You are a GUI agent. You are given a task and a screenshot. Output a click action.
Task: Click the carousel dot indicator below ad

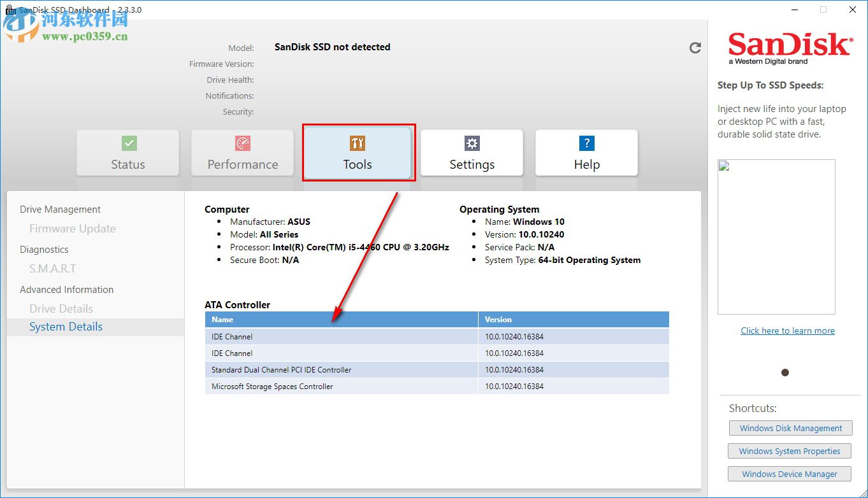click(785, 373)
